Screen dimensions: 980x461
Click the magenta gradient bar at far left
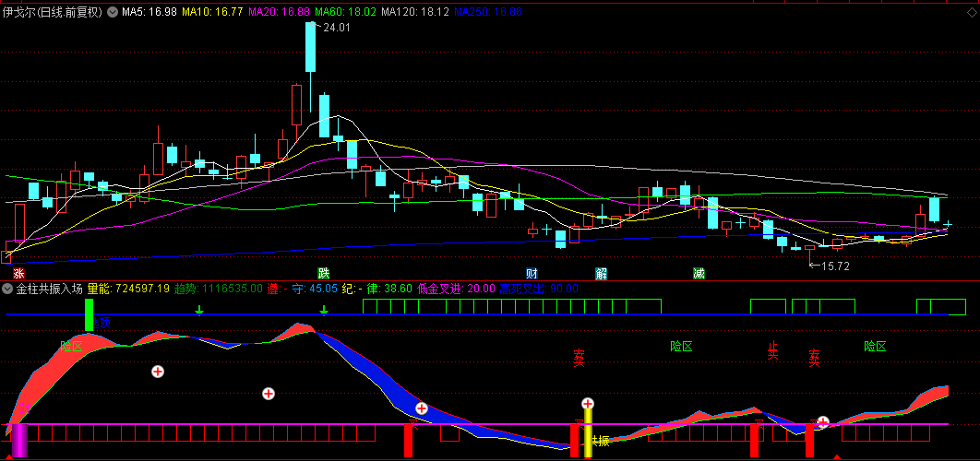20,441
